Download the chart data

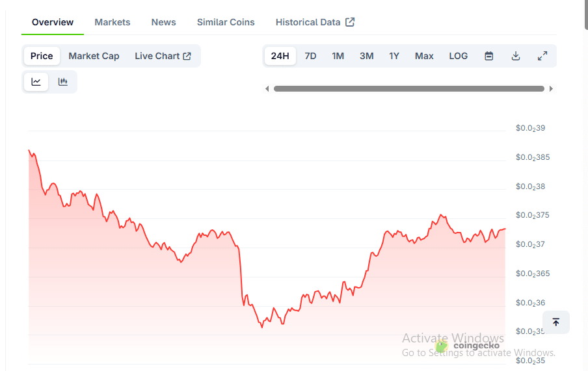pyautogui.click(x=515, y=56)
